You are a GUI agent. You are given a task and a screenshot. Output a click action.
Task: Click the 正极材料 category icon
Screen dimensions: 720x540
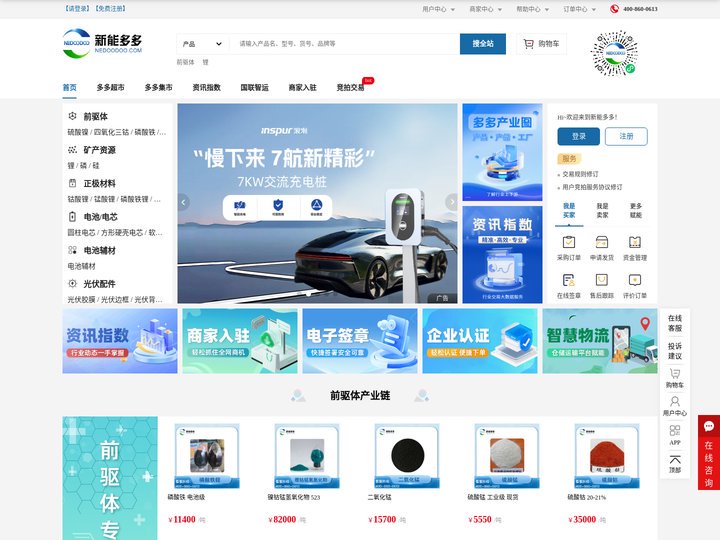click(73, 183)
